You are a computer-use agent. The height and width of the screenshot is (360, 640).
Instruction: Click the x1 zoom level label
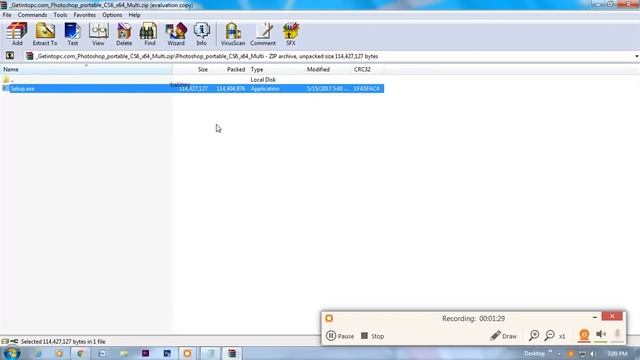[562, 336]
